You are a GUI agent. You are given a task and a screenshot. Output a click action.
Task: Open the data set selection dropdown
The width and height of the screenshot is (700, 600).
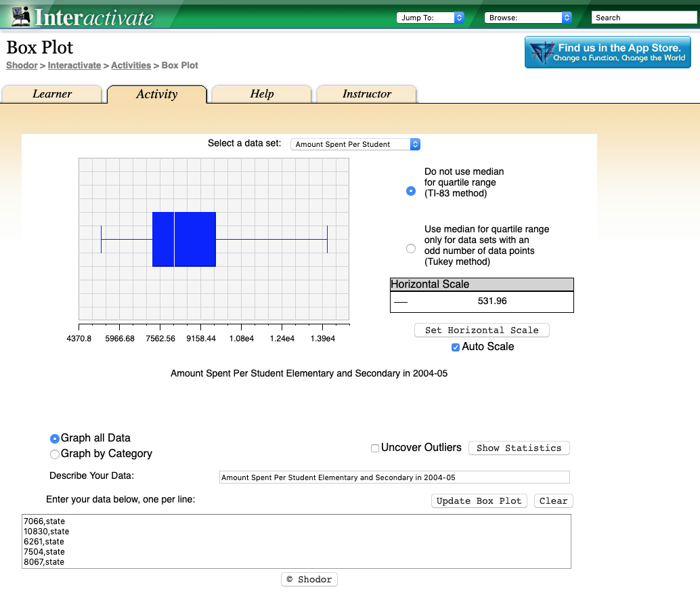pos(355,144)
